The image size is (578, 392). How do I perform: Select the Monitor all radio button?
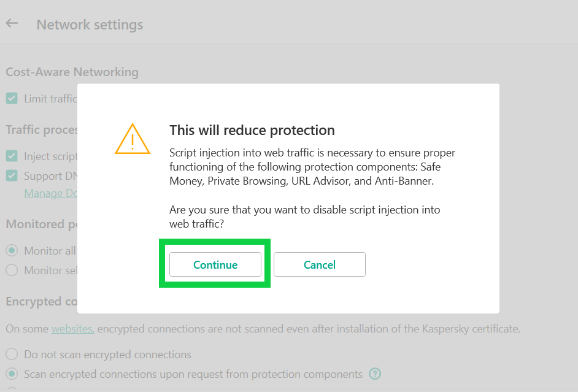point(12,250)
